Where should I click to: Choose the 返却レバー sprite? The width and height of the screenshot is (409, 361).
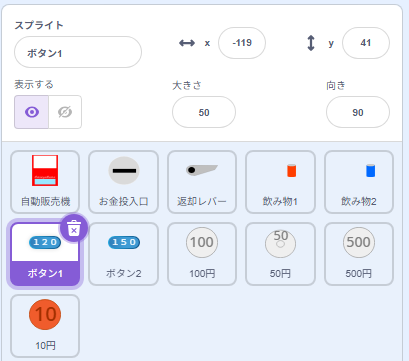click(x=202, y=182)
